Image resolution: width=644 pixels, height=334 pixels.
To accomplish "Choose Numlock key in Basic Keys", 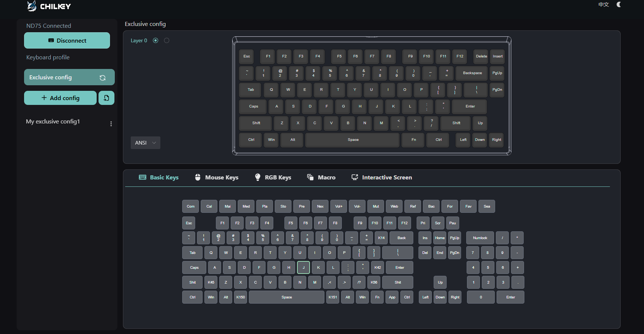I will 480,238.
